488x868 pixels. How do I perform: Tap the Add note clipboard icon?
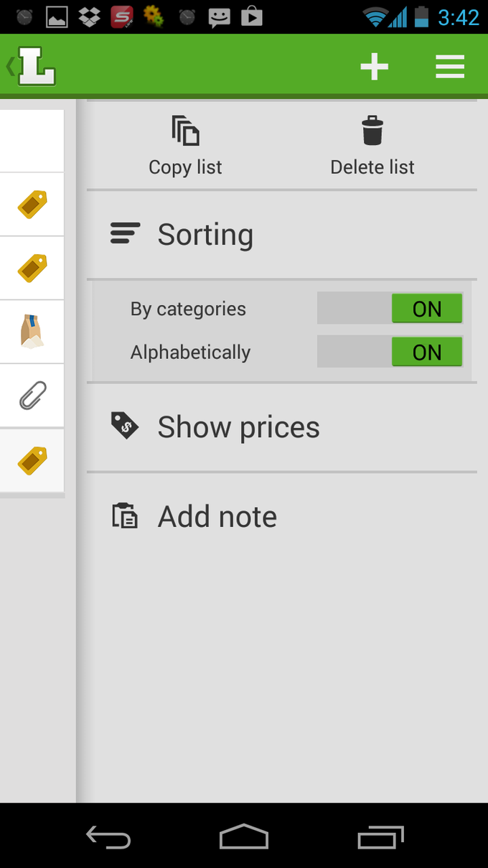(x=125, y=515)
